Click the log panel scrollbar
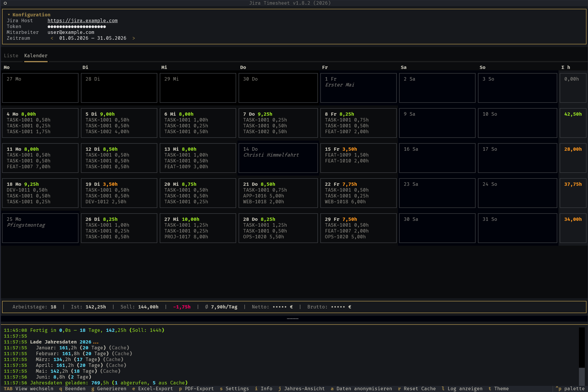Image resolution: width=588 pixels, height=392 pixels. (582, 356)
